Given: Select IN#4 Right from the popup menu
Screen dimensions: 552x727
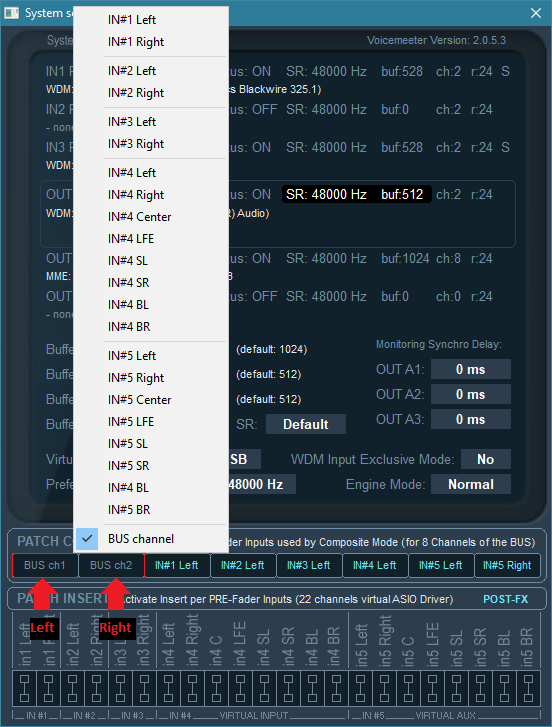Looking at the screenshot, I should point(151,195).
